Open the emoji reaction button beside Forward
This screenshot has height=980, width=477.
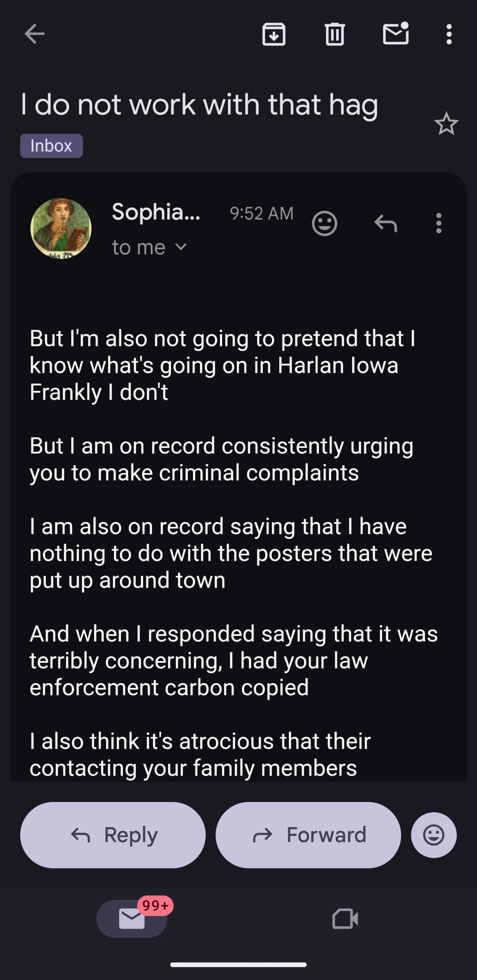point(433,835)
